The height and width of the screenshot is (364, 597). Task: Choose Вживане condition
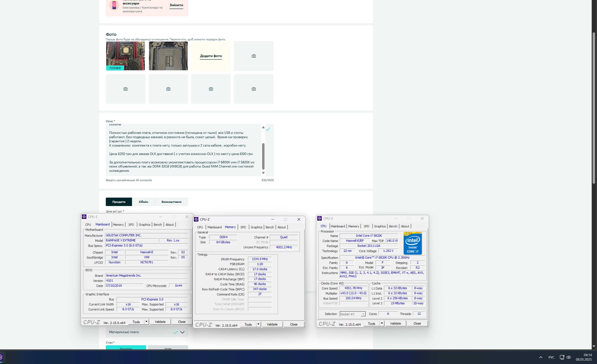coord(126,348)
